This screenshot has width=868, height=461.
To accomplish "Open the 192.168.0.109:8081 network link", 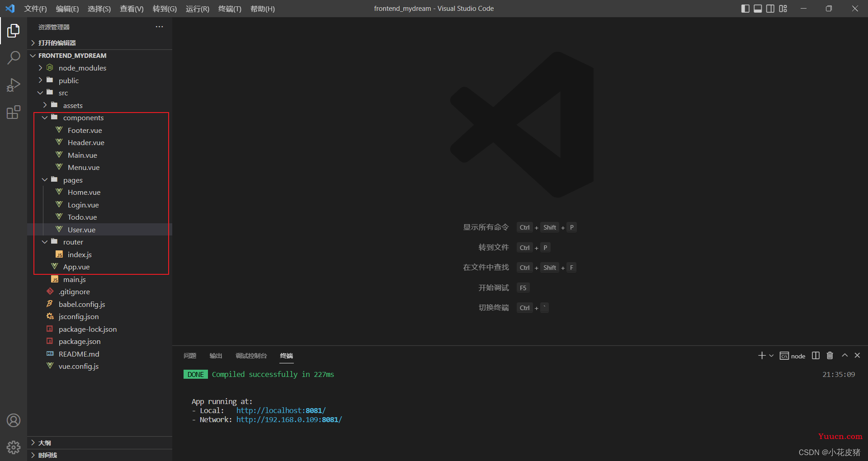I will 289,419.
